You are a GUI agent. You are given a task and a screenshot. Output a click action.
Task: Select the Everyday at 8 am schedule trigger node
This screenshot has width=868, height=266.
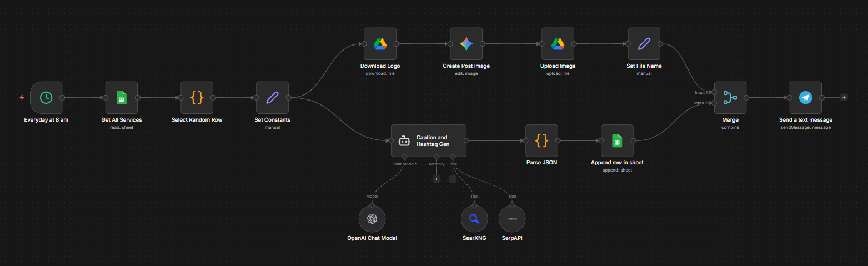[x=46, y=98]
